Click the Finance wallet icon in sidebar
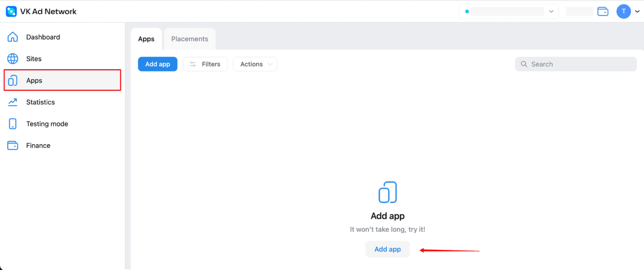The image size is (644, 270). 13,145
